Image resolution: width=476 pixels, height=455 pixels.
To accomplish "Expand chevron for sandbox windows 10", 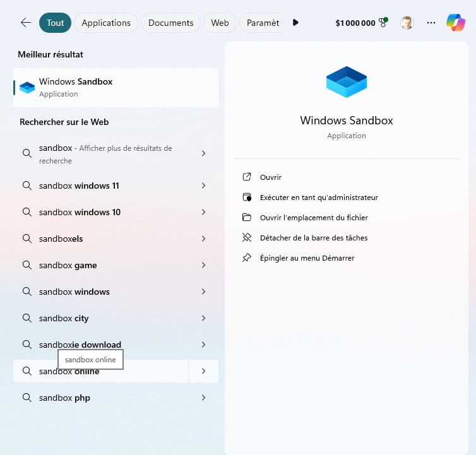I will (x=204, y=212).
